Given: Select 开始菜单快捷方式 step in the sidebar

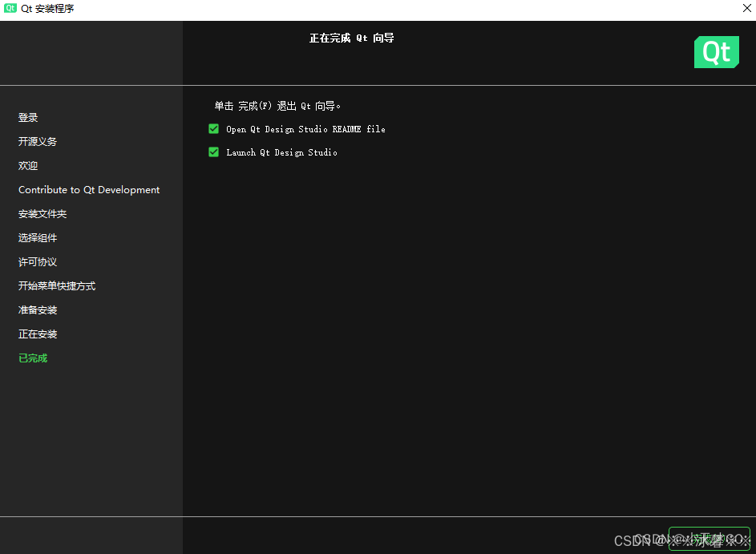Looking at the screenshot, I should click(x=57, y=286).
